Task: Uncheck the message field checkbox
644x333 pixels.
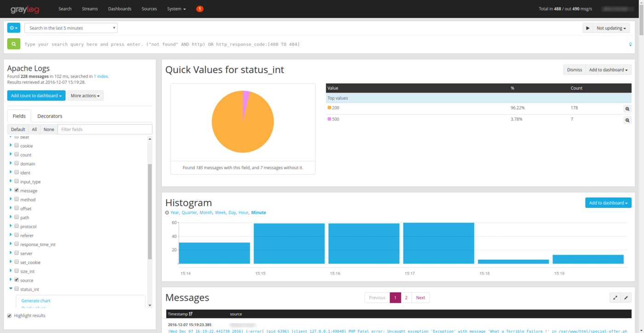Action: [17, 190]
